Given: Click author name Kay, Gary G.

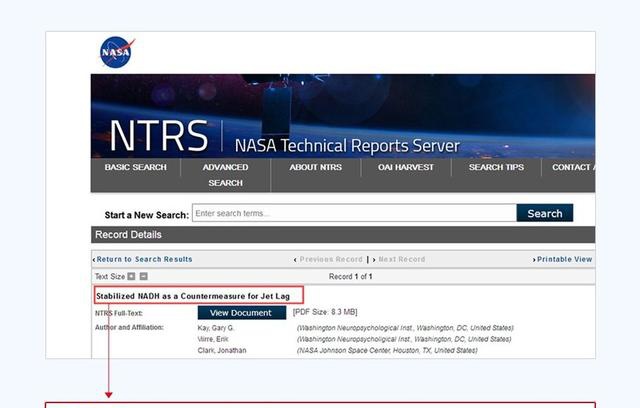Looking at the screenshot, I should pos(216,328).
